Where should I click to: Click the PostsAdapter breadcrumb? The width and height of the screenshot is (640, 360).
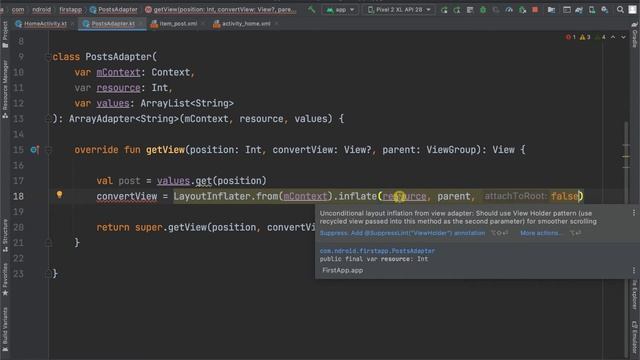point(114,9)
